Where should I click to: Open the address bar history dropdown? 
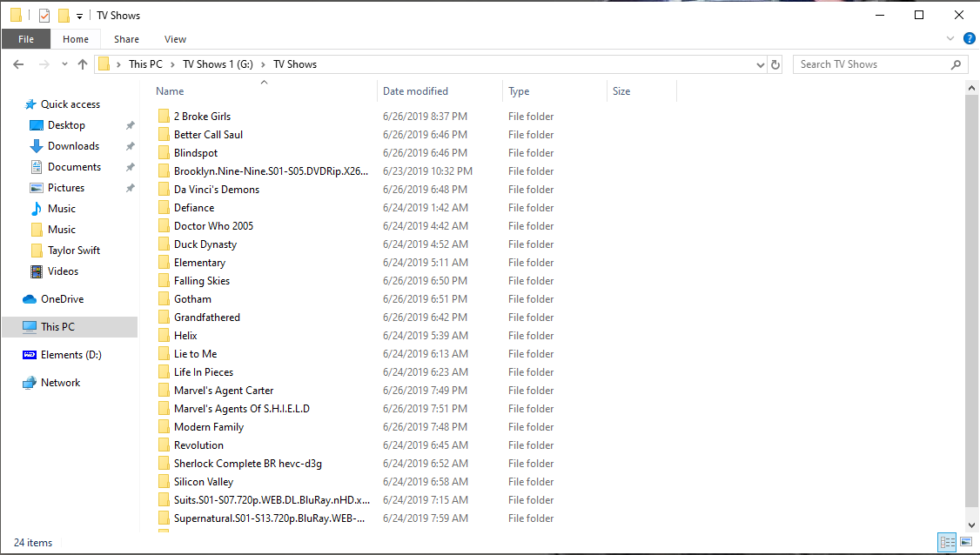click(x=760, y=64)
